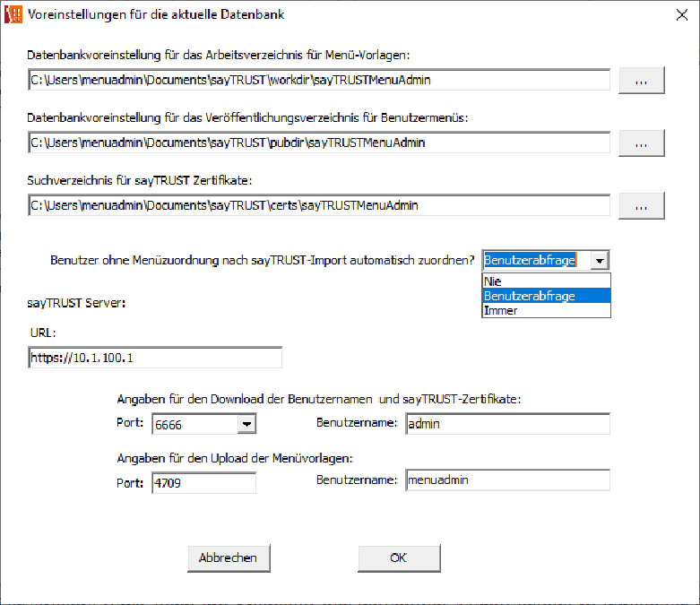The height and width of the screenshot is (605, 700).
Task: Focus the download Benutzername field containing admin
Action: click(507, 423)
